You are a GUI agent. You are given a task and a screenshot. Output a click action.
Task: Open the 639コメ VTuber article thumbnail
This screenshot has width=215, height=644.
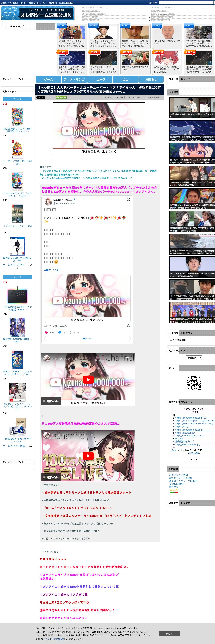click(x=167, y=58)
